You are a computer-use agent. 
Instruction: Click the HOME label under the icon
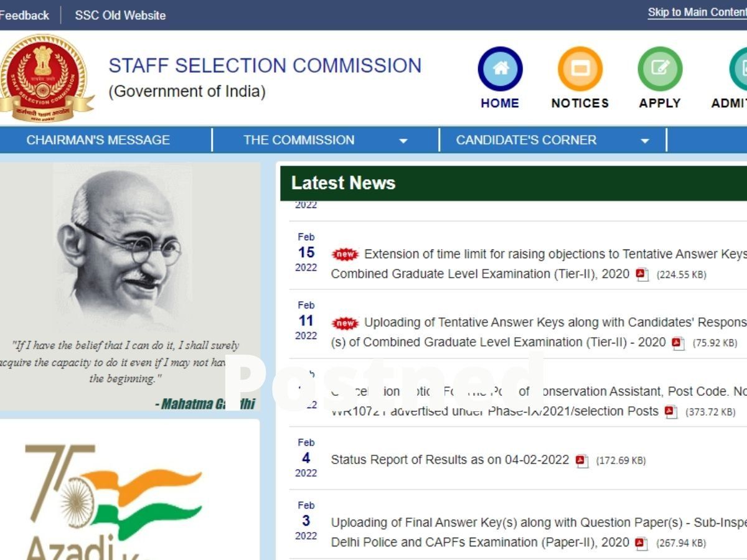[x=500, y=103]
